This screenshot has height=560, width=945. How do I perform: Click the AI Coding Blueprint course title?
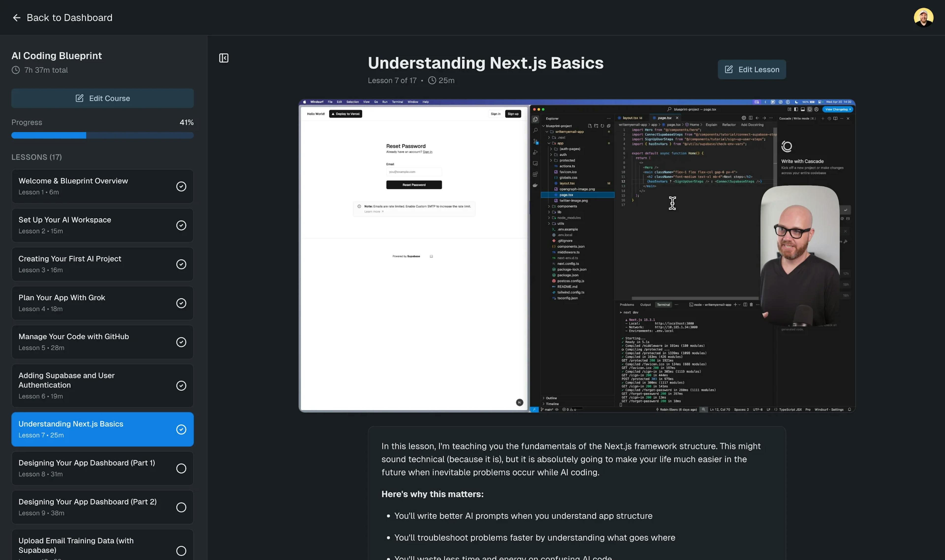point(57,56)
